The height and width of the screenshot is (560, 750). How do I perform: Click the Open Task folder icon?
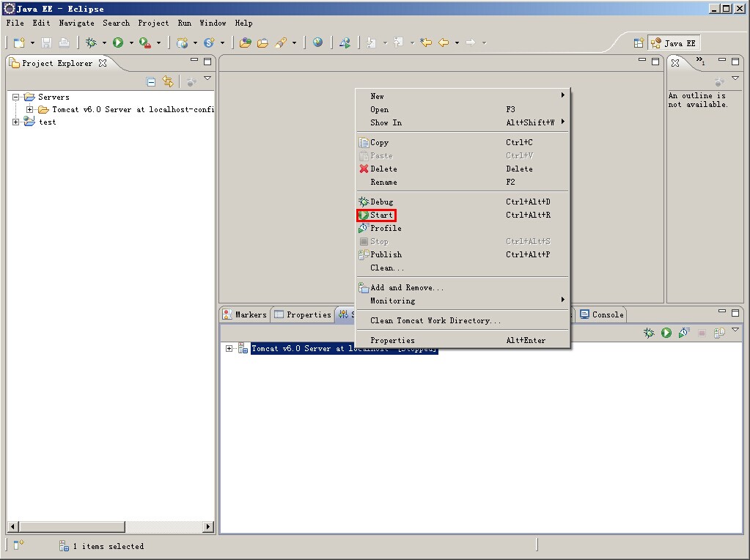pos(262,43)
